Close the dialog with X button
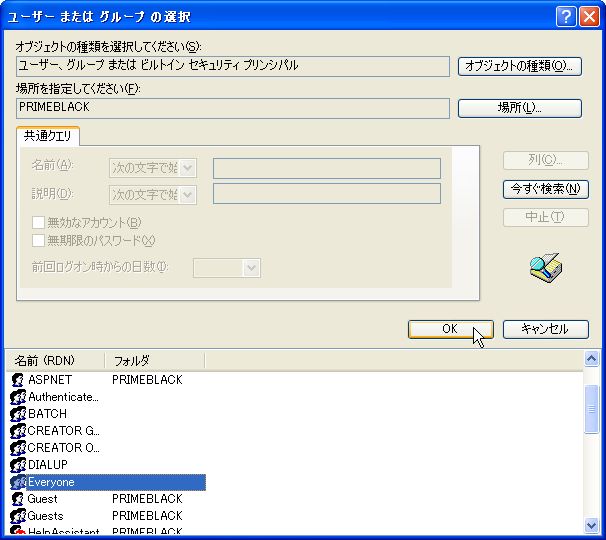Viewport: 606px width, 540px height. [x=589, y=17]
